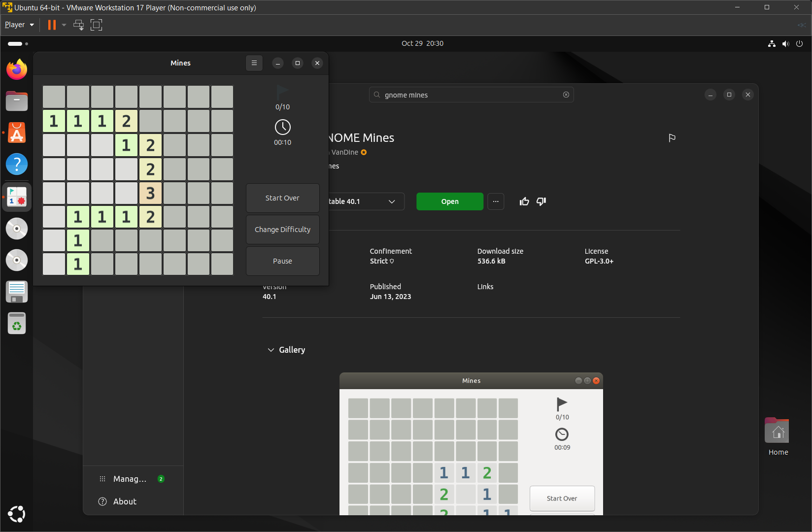Click the green Open button

[x=450, y=201]
